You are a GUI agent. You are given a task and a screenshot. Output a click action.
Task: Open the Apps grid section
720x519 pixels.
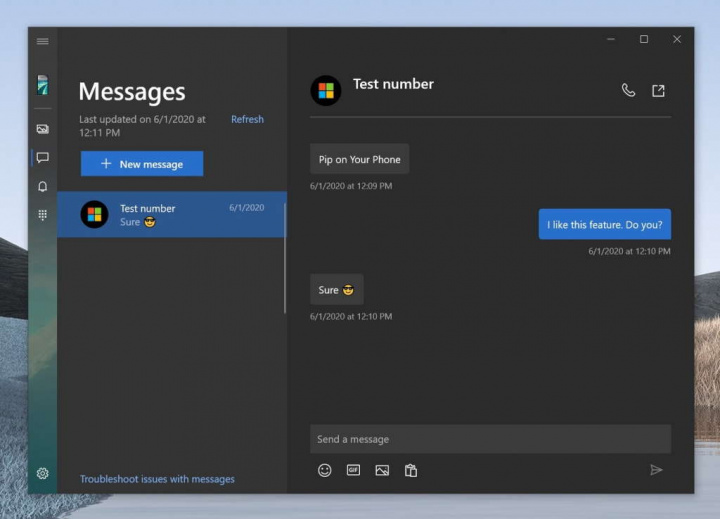42,215
